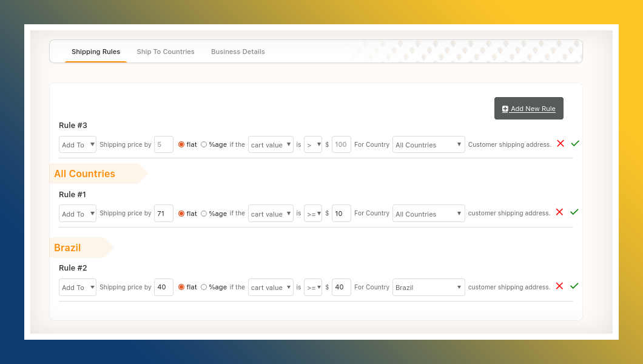The width and height of the screenshot is (643, 364).
Task: Delete Rule #3 with red X icon
Action: click(561, 144)
